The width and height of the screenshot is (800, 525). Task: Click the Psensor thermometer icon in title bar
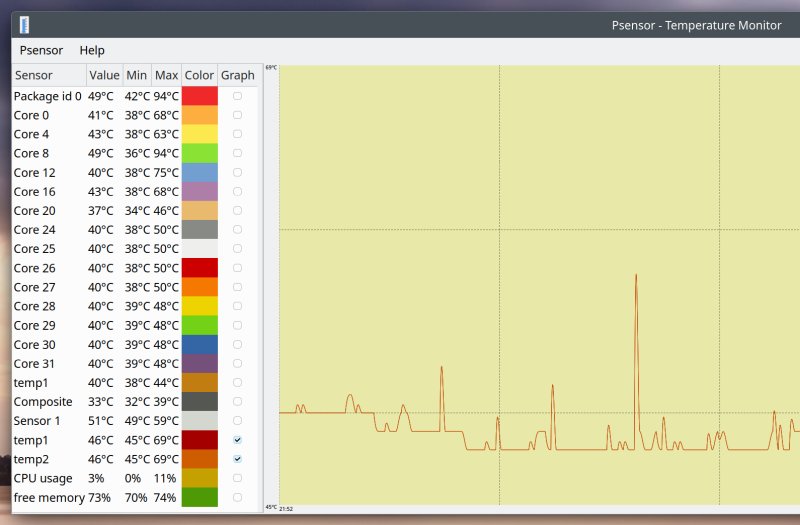coord(24,24)
